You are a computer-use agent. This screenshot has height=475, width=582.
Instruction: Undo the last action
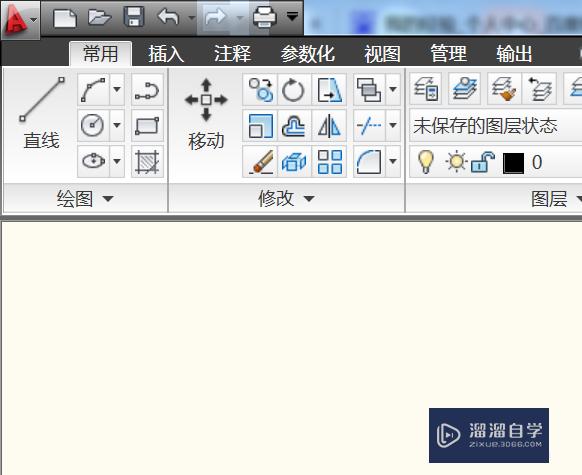tap(168, 17)
